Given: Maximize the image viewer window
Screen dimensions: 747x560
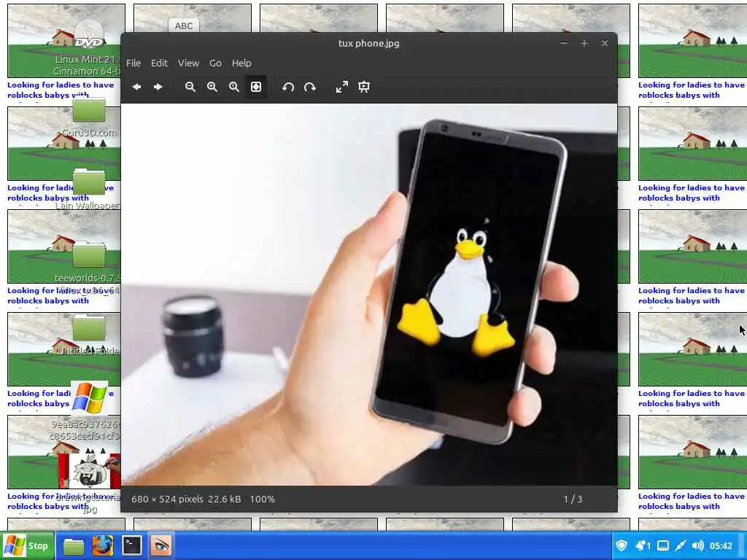Looking at the screenshot, I should (584, 43).
